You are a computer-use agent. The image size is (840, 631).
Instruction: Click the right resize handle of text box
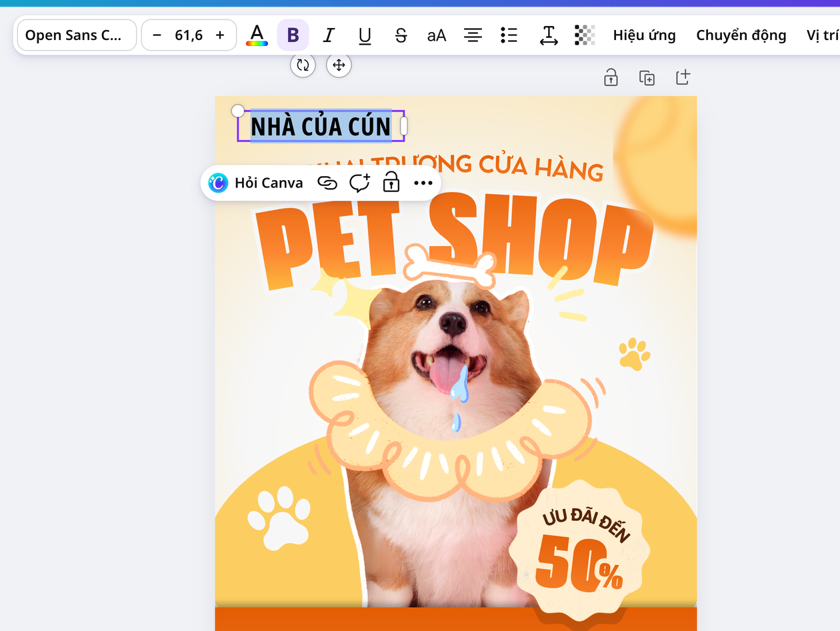(x=403, y=126)
